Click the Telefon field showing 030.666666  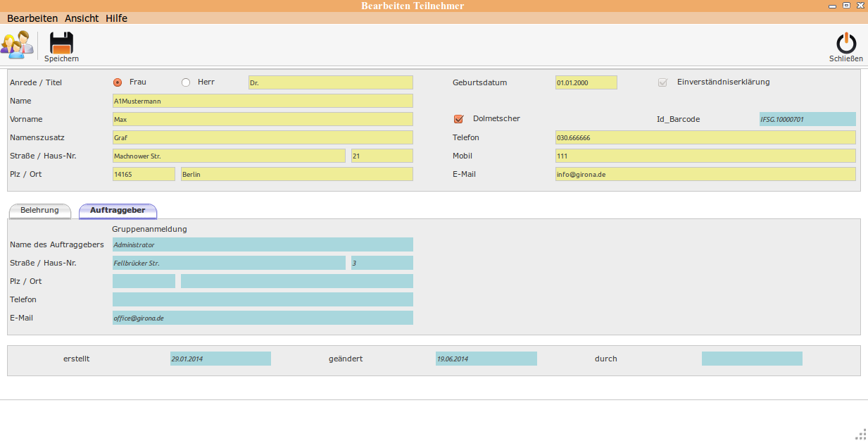[x=705, y=137]
